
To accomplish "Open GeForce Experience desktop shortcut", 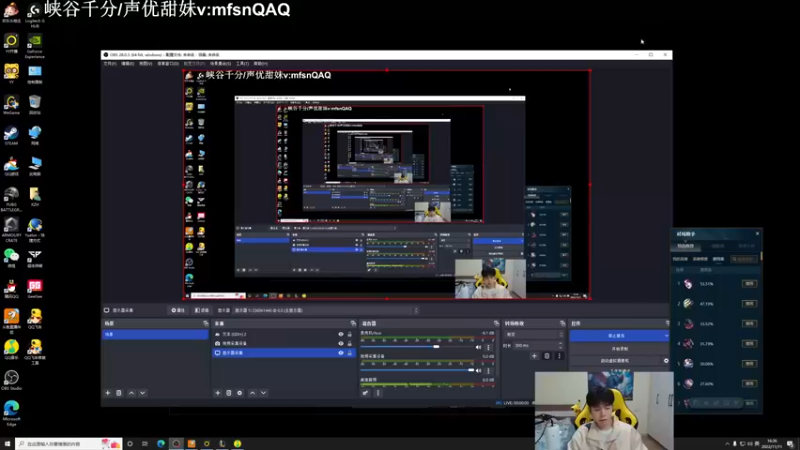I will (35, 45).
